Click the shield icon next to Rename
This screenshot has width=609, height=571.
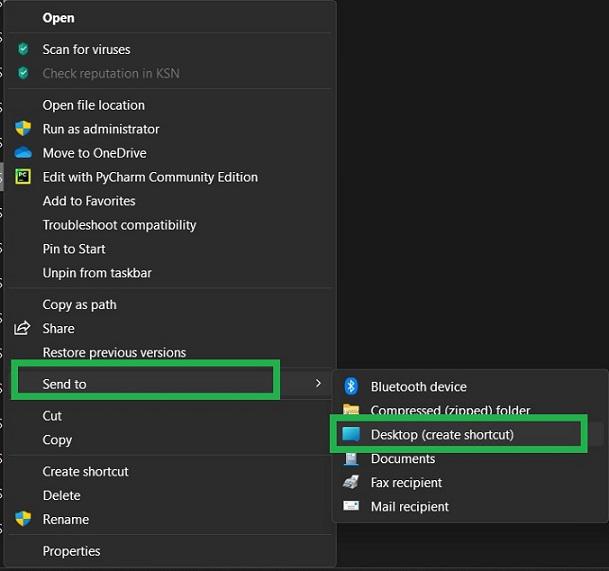[x=23, y=519]
